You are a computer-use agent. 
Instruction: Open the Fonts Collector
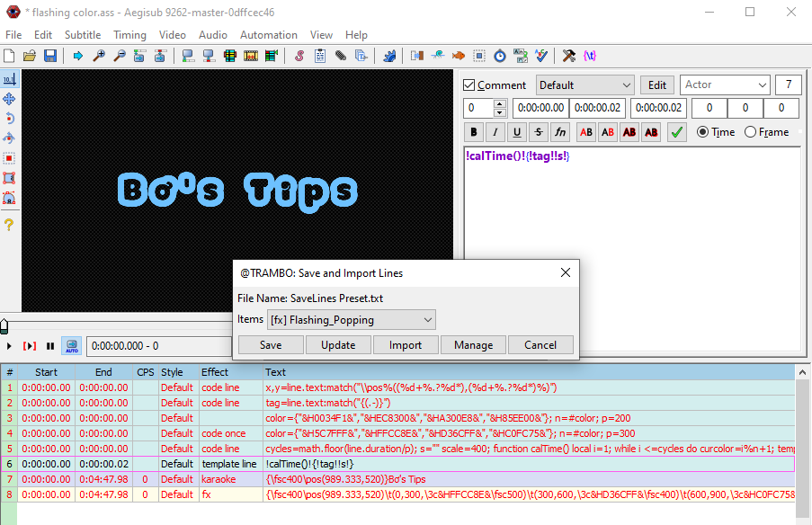click(361, 55)
